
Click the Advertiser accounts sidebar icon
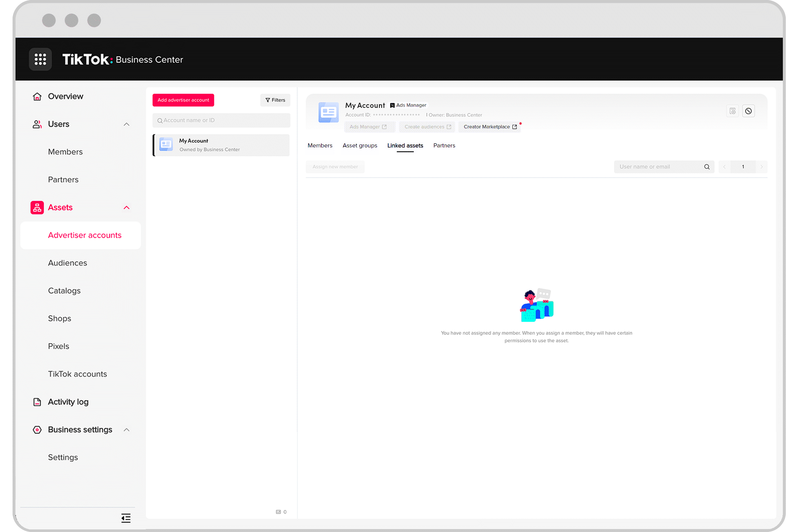click(85, 235)
